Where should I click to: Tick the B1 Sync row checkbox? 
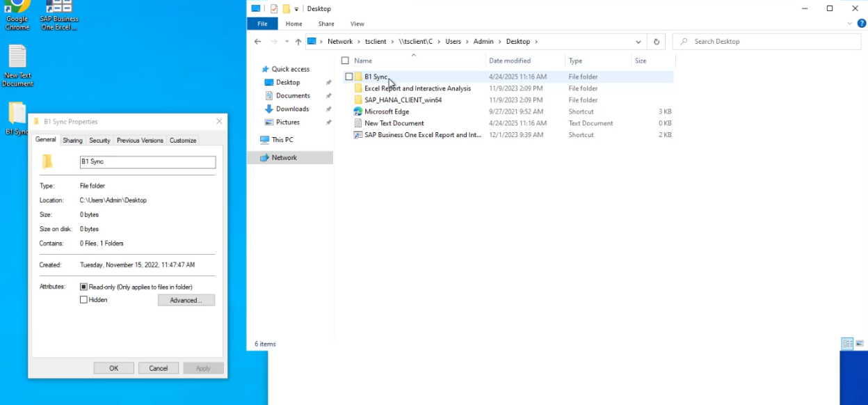[349, 77]
